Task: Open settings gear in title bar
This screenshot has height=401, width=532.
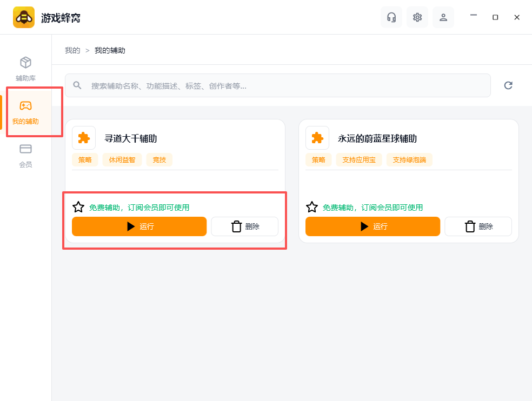Action: click(x=417, y=17)
